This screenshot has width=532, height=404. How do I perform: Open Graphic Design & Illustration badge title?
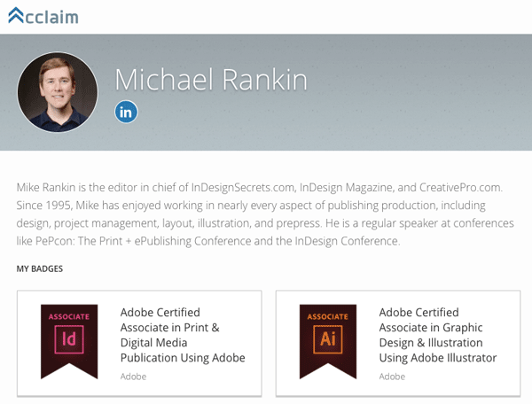click(438, 335)
